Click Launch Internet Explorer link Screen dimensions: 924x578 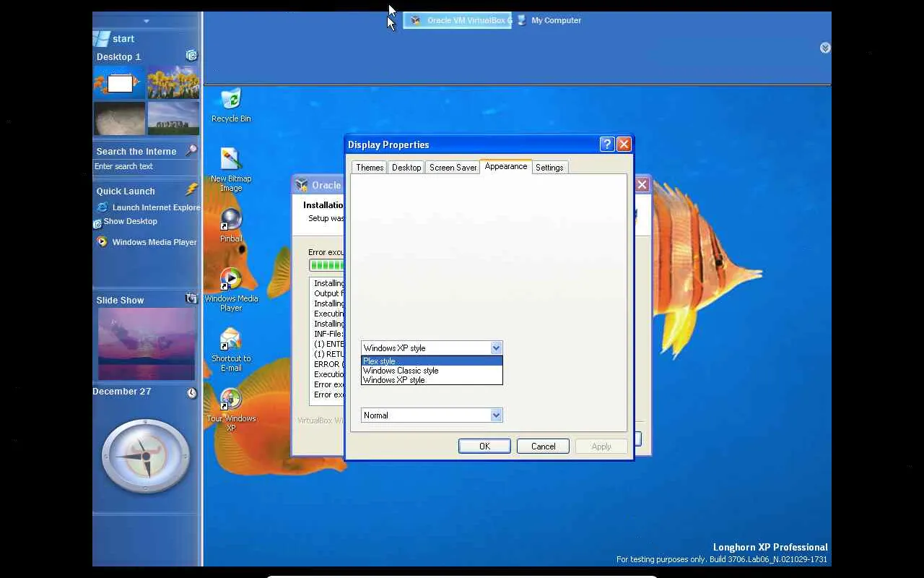[156, 207]
